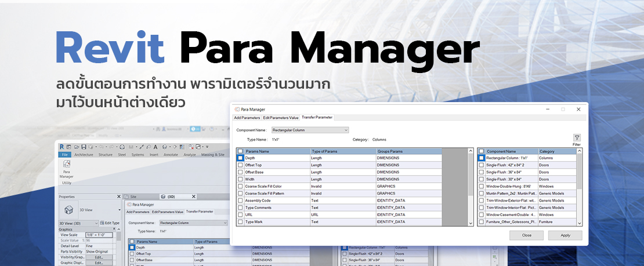This screenshot has height=266, width=644.
Task: Click the Groups Params column header
Action: point(408,151)
